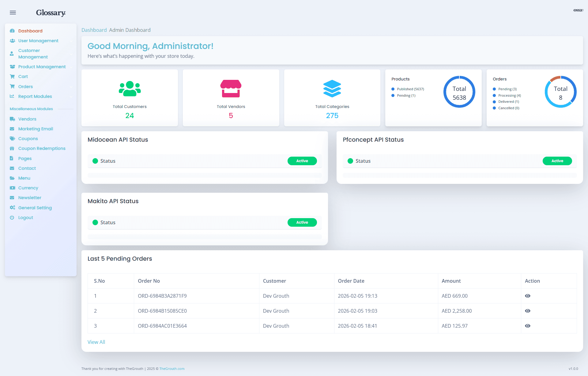Click the Dashboard breadcrumb link
The image size is (588, 376).
94,30
